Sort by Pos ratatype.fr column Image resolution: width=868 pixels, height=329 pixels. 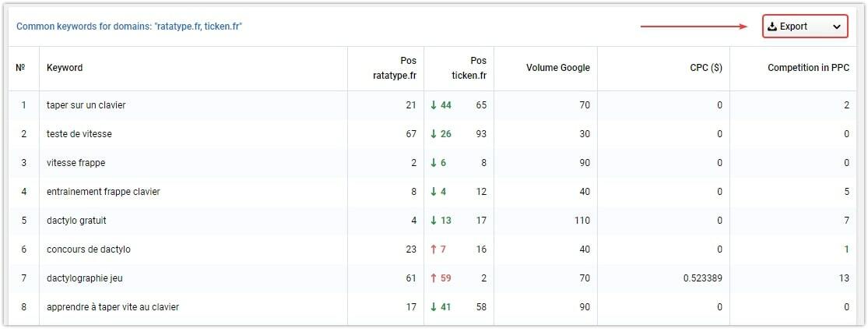pyautogui.click(x=395, y=69)
